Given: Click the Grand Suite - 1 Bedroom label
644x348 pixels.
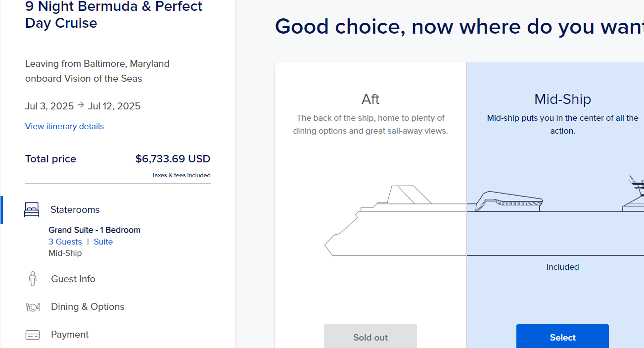Looking at the screenshot, I should click(94, 230).
